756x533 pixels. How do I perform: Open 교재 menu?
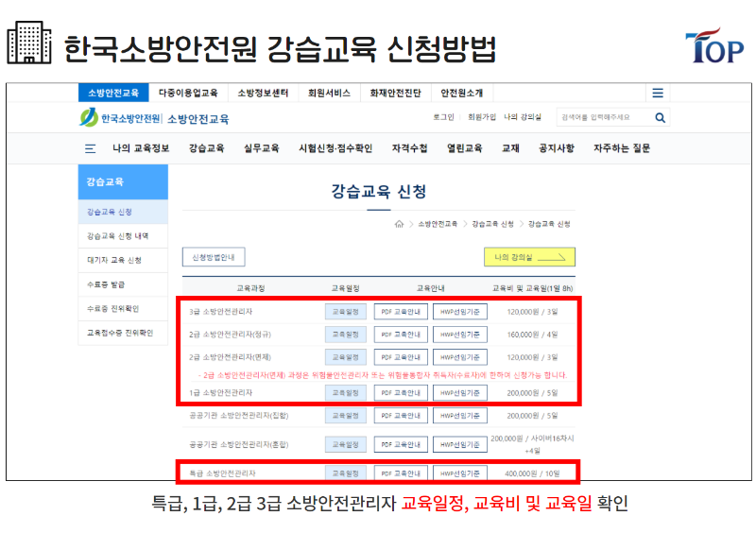[x=510, y=148]
